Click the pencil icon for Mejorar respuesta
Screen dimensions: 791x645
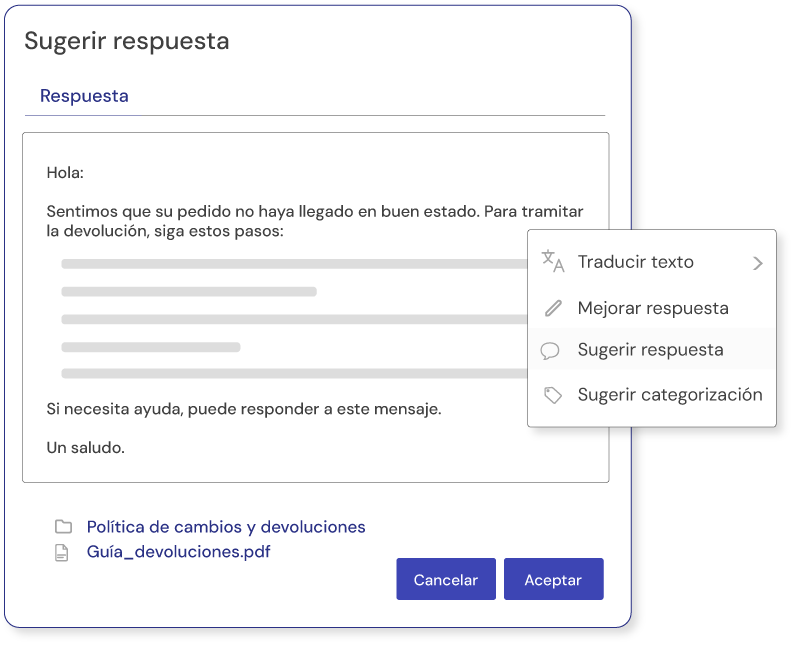click(553, 308)
